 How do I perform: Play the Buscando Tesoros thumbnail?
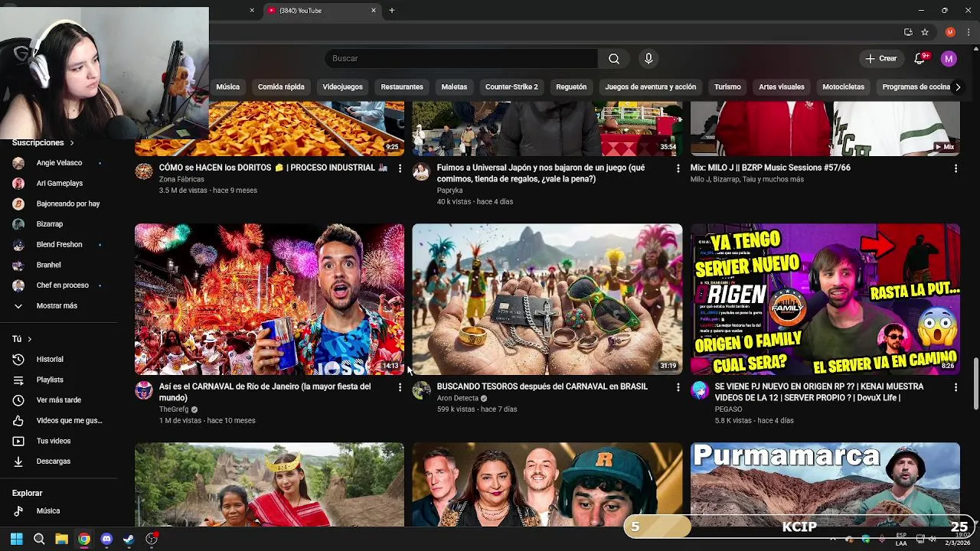pos(547,299)
